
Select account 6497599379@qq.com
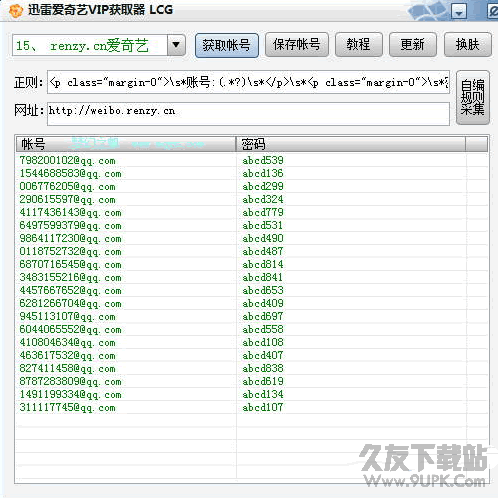[70, 225]
